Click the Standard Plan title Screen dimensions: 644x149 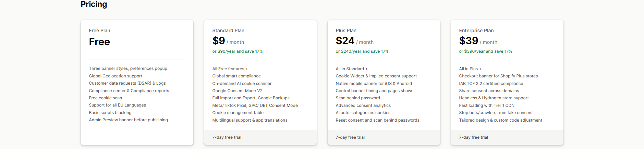[228, 30]
